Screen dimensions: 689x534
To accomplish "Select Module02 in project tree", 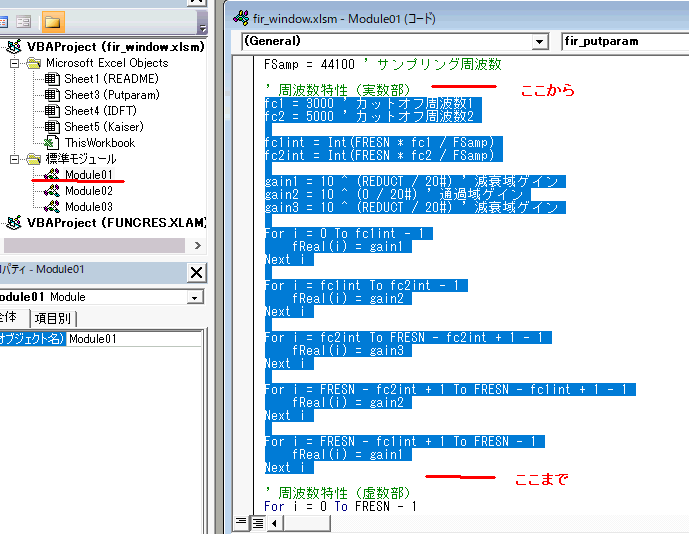I will tap(89, 191).
